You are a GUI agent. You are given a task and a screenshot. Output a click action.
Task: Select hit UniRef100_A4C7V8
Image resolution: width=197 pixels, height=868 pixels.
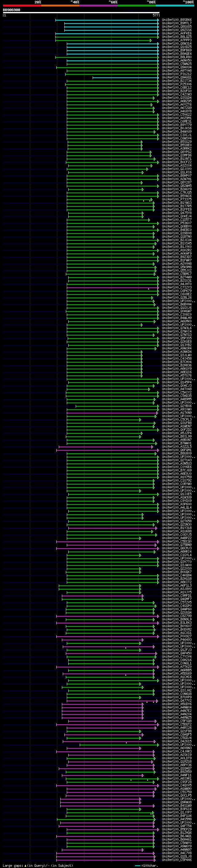[176, 853]
